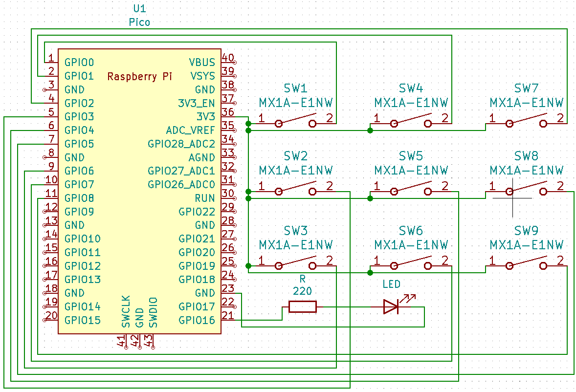Click the MX1A-E1NW value under SW5

point(411,170)
